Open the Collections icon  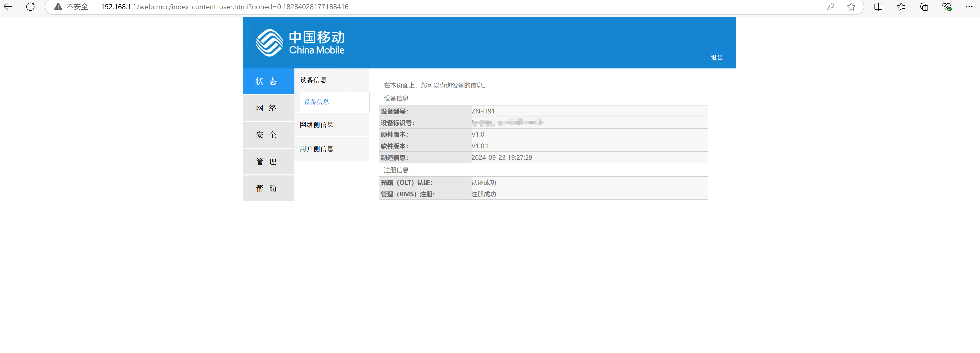(x=924, y=7)
